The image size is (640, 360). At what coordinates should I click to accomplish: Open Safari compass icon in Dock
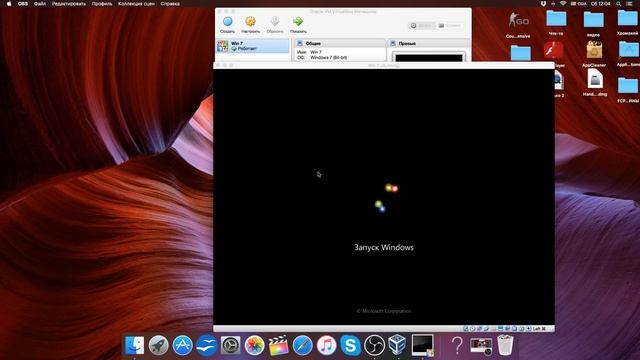tap(302, 345)
